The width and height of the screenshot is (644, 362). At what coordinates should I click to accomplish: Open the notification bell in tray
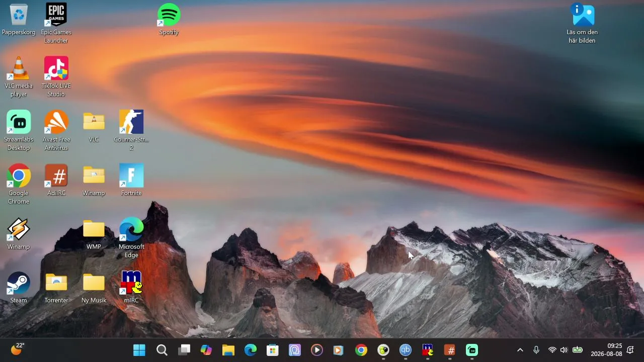click(x=630, y=350)
